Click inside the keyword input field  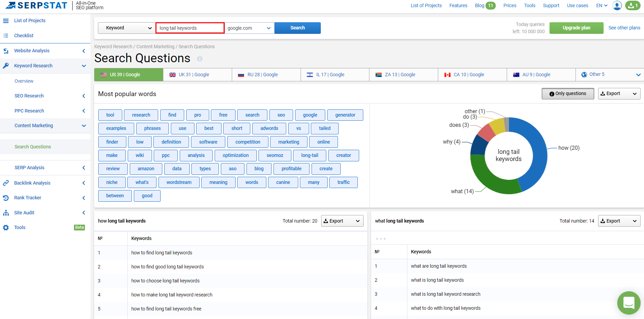[x=190, y=28]
